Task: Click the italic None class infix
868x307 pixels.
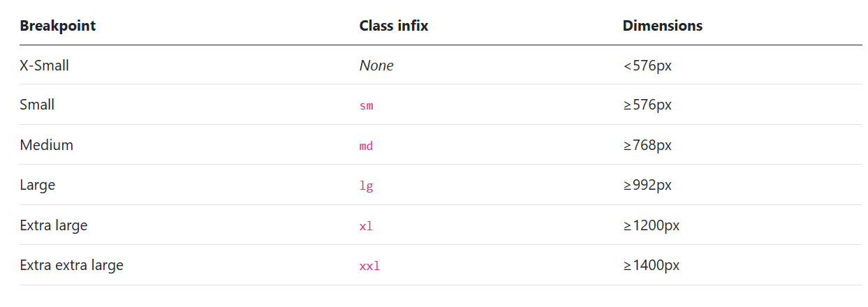Action: [x=376, y=66]
